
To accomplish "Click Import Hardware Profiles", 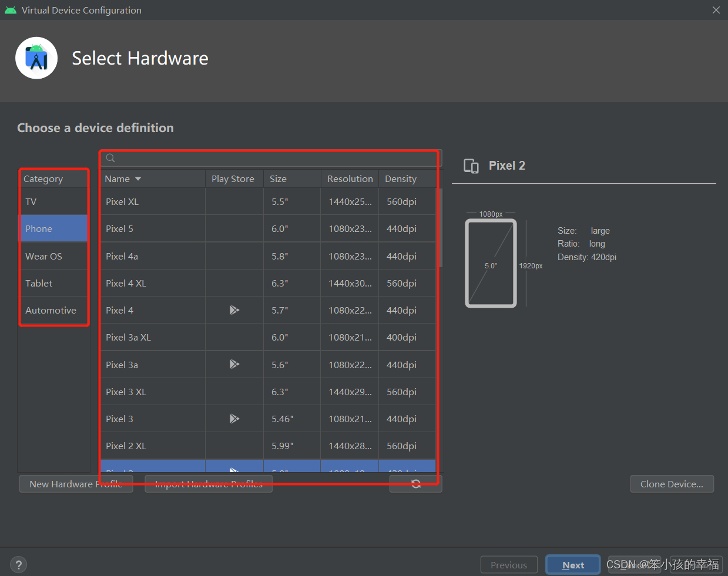I will [208, 484].
